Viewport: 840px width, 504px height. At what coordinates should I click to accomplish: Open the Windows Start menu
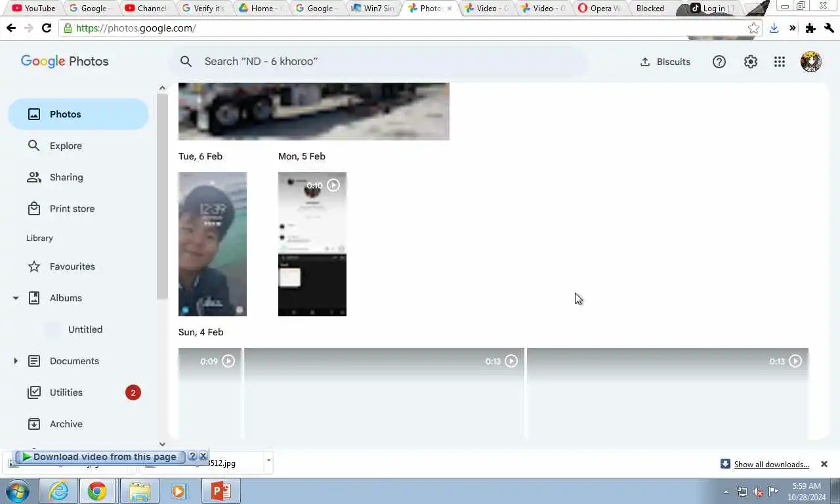tap(18, 491)
